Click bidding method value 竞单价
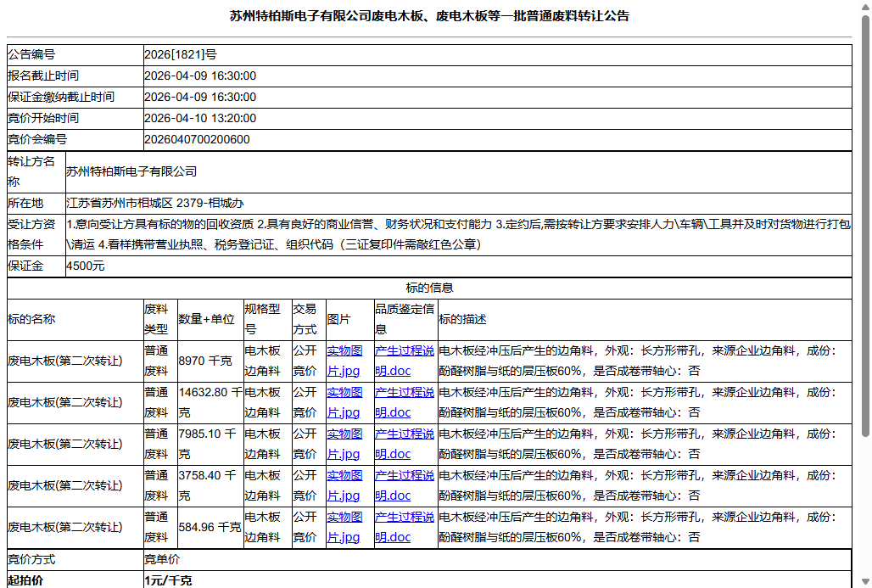Screen dimensions: 872x588 162,560
